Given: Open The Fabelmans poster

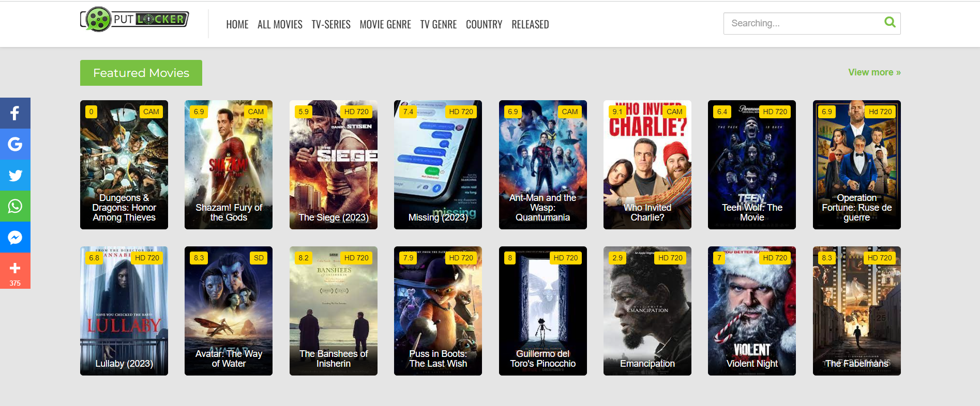Looking at the screenshot, I should click(857, 311).
